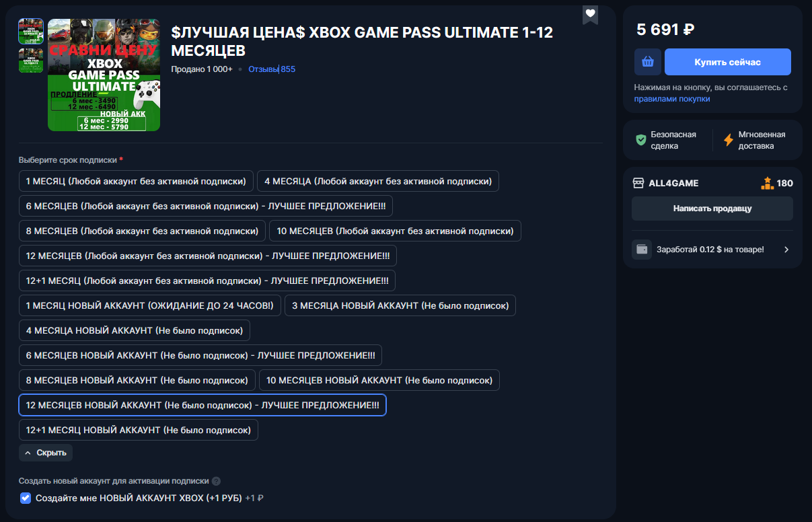Screen dimensions: 812x522
Task: Choose 3 МЕСЯЦА НОВЫЙ АККАУНТ option
Action: (x=400, y=305)
